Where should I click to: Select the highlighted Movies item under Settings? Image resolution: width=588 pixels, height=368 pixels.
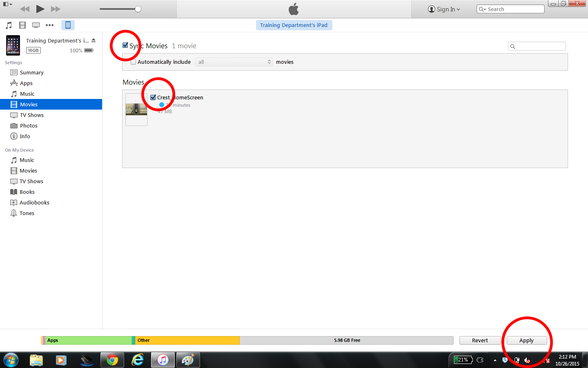(x=51, y=104)
